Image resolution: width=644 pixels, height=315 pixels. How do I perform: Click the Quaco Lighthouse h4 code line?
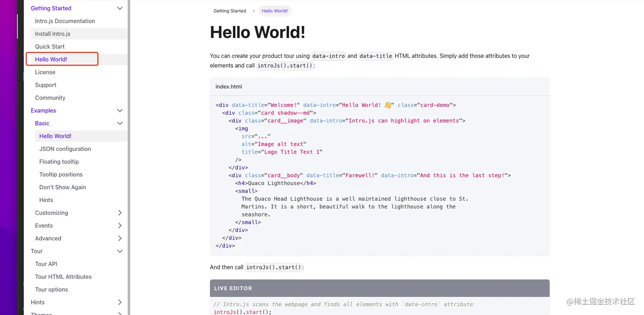pyautogui.click(x=276, y=183)
